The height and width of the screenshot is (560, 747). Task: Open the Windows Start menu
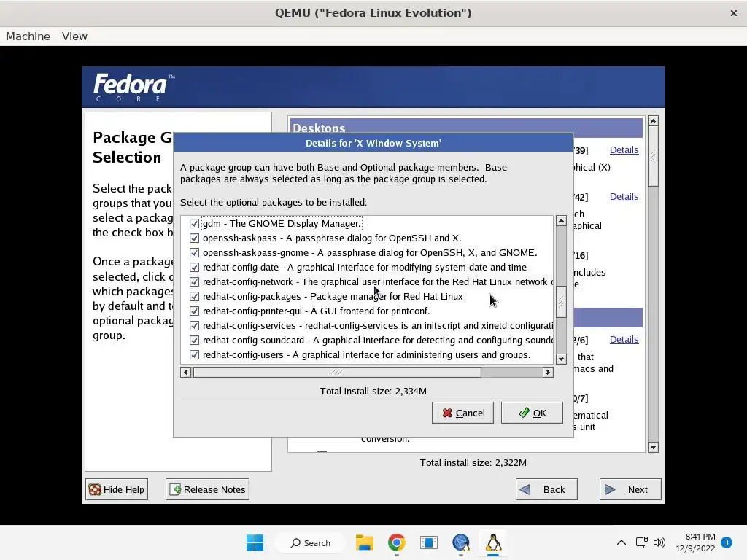pyautogui.click(x=255, y=542)
